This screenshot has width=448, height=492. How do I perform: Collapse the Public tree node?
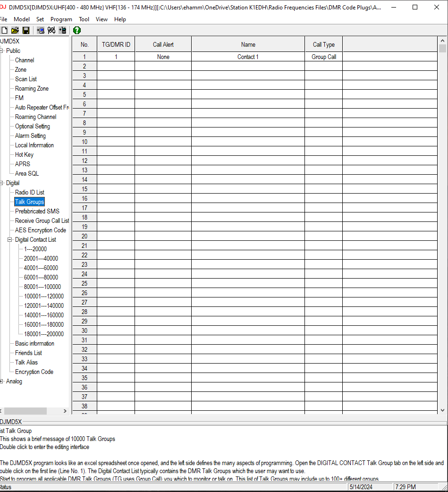pos(1,51)
